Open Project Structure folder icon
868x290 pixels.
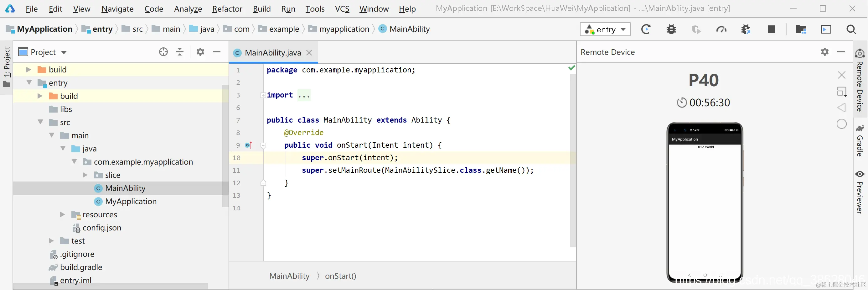coord(801,29)
